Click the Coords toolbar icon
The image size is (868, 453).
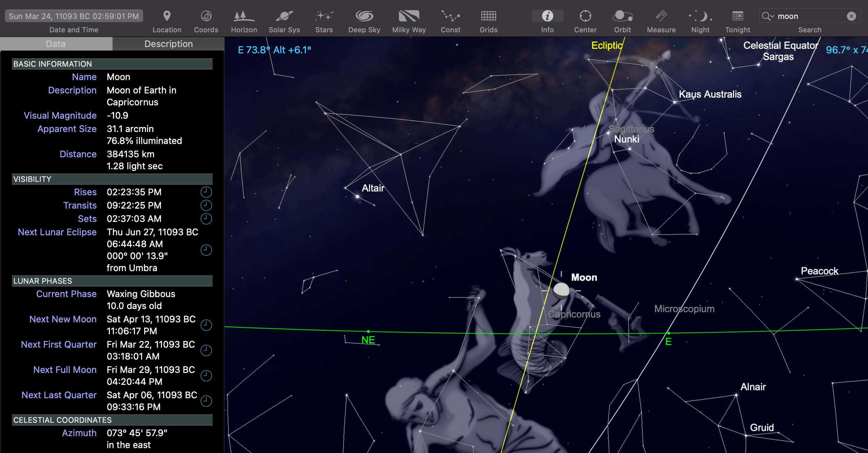click(x=206, y=16)
